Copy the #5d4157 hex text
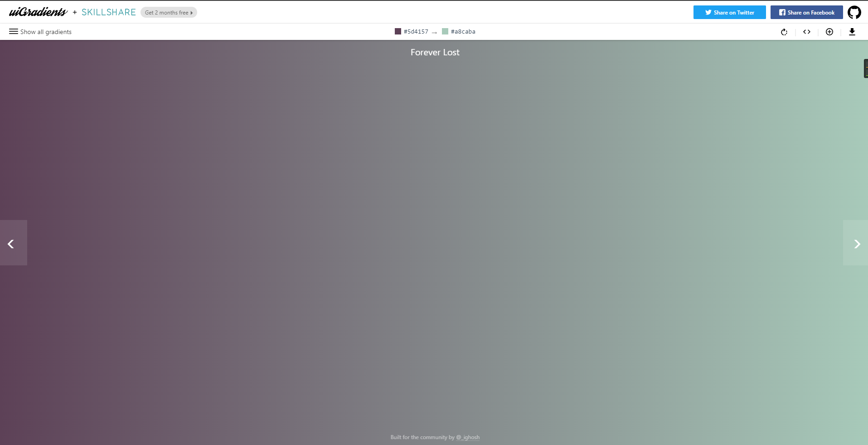868x445 pixels. click(x=416, y=31)
